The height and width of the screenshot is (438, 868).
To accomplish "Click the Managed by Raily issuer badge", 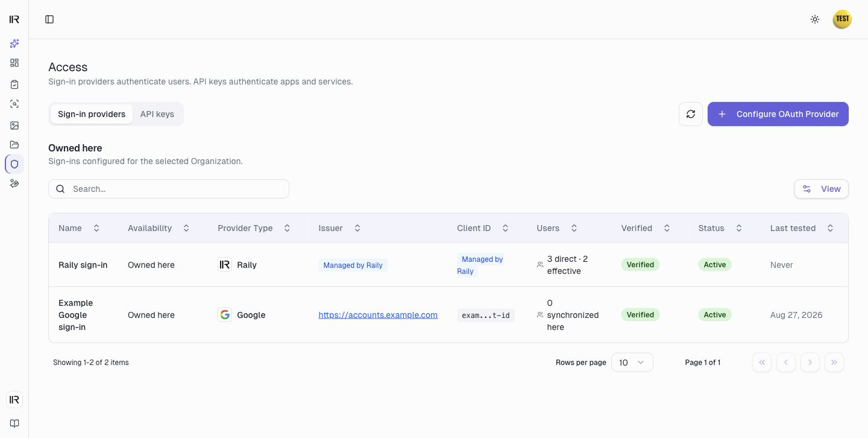I will point(353,265).
